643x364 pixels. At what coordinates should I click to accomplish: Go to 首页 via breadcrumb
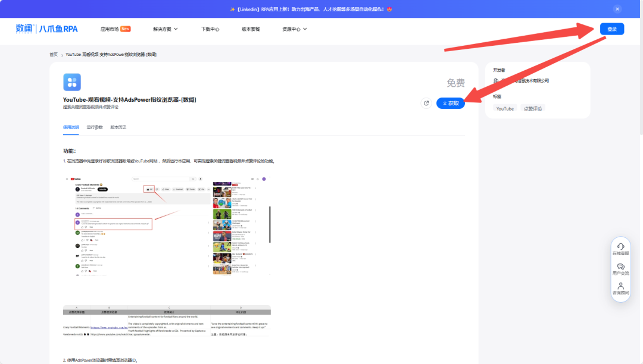point(54,55)
